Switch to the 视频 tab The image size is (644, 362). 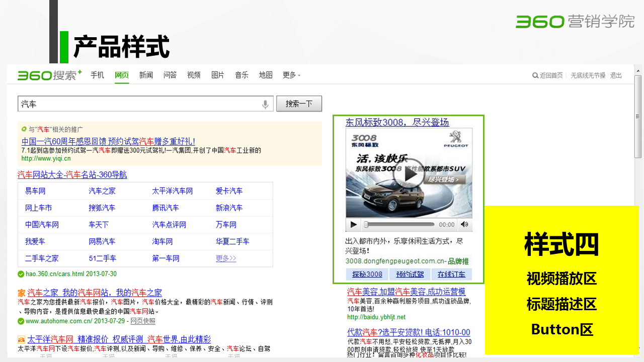(194, 75)
